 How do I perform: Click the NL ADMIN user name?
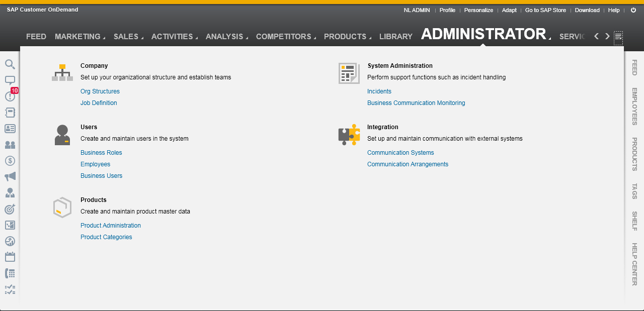click(417, 10)
